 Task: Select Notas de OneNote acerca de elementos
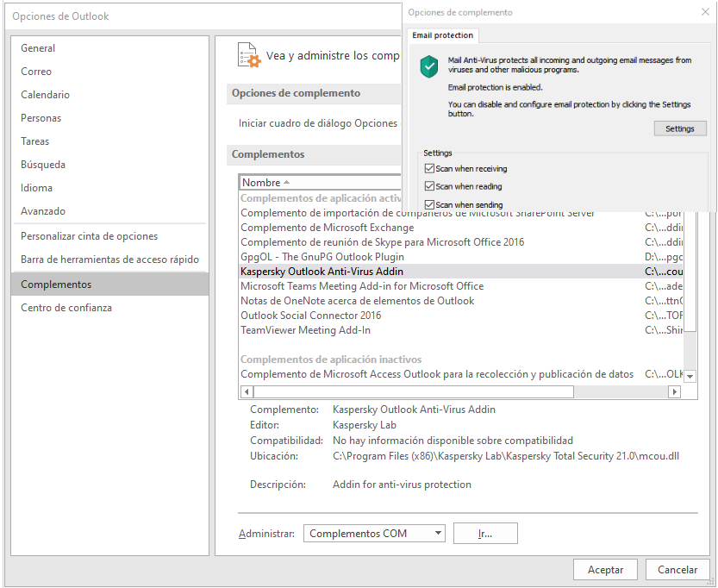point(462,301)
